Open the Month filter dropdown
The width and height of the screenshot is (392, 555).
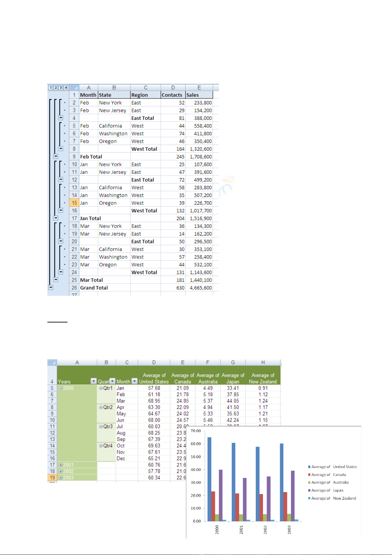point(134,381)
